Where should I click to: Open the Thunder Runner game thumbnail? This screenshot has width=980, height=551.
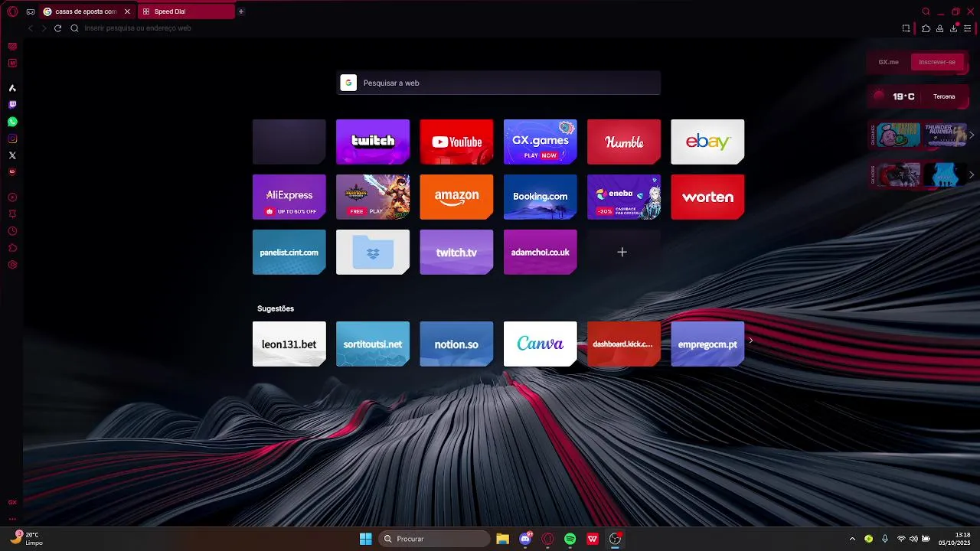944,135
